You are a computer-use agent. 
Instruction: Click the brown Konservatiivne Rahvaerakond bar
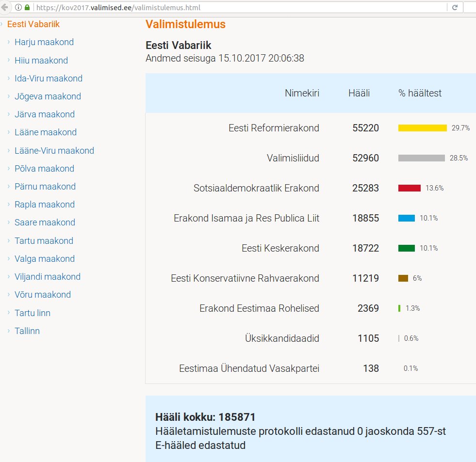pyautogui.click(x=403, y=278)
